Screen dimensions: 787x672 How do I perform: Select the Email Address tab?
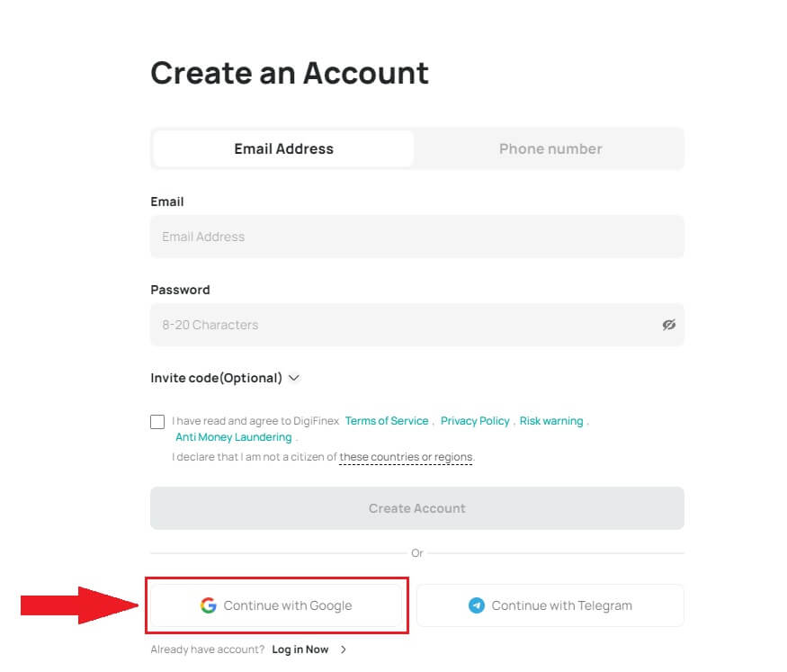coord(283,148)
